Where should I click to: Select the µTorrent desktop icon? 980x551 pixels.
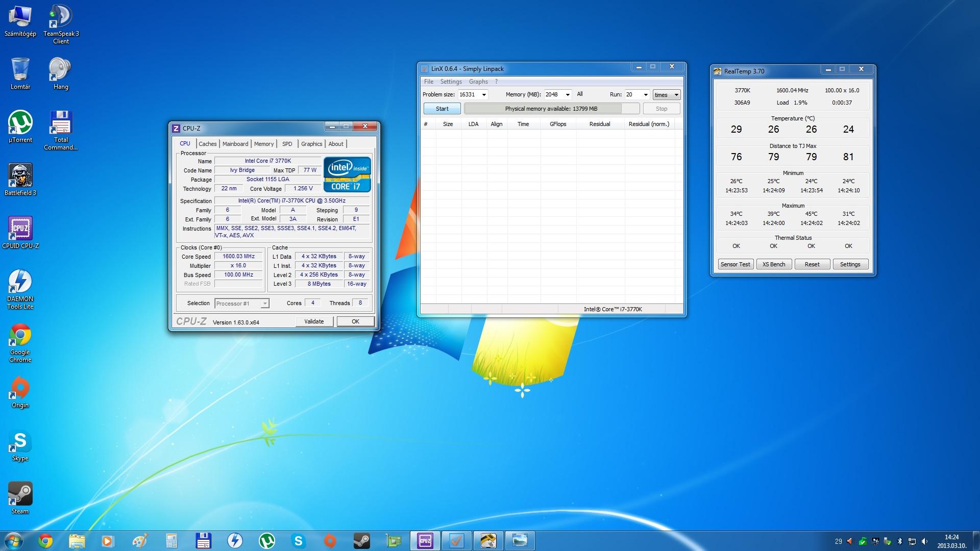pos(20,127)
